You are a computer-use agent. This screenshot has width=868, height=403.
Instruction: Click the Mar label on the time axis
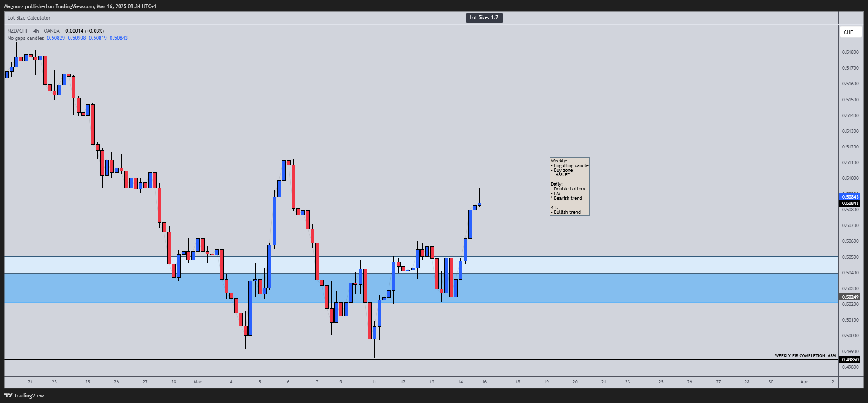click(198, 382)
